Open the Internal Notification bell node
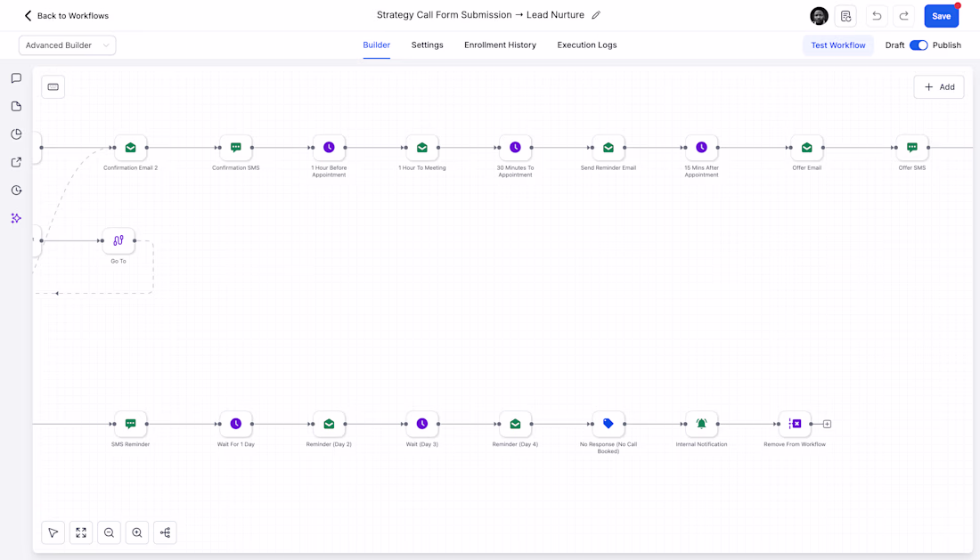The image size is (980, 560). pyautogui.click(x=701, y=424)
